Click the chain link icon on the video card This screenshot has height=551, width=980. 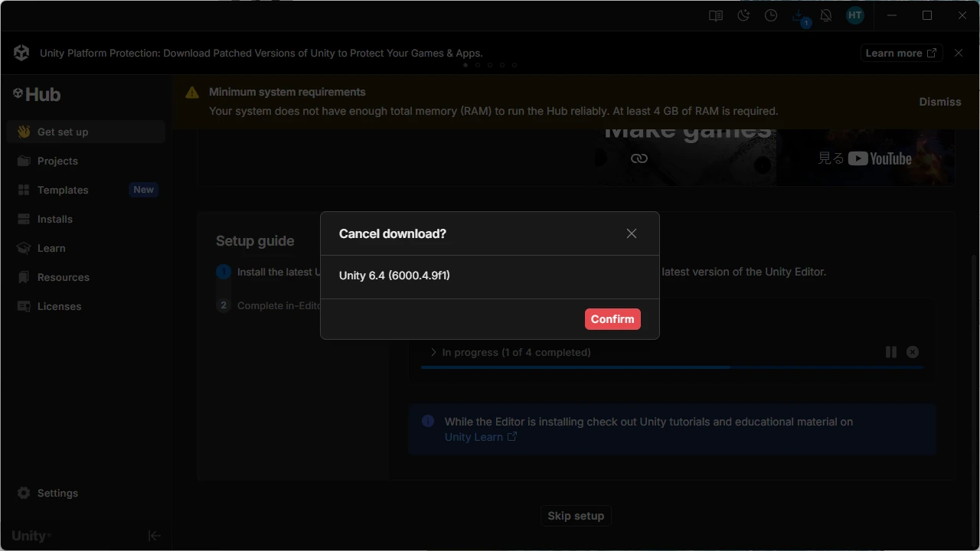point(639,158)
